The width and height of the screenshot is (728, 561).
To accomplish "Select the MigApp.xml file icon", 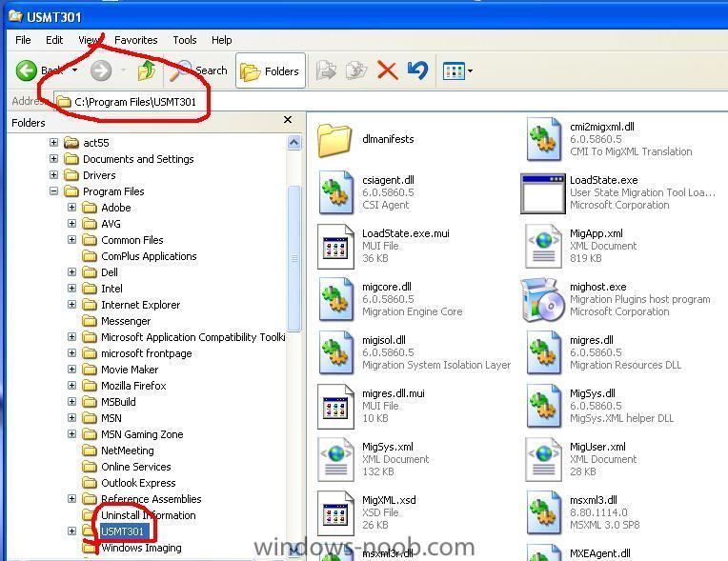I will 544,246.
